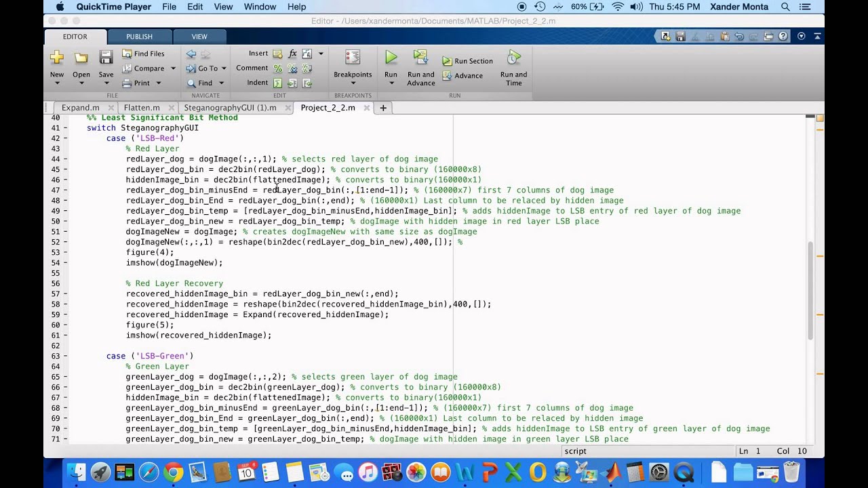Expand the Print dropdown arrow
This screenshot has width=868, height=488.
tap(159, 83)
